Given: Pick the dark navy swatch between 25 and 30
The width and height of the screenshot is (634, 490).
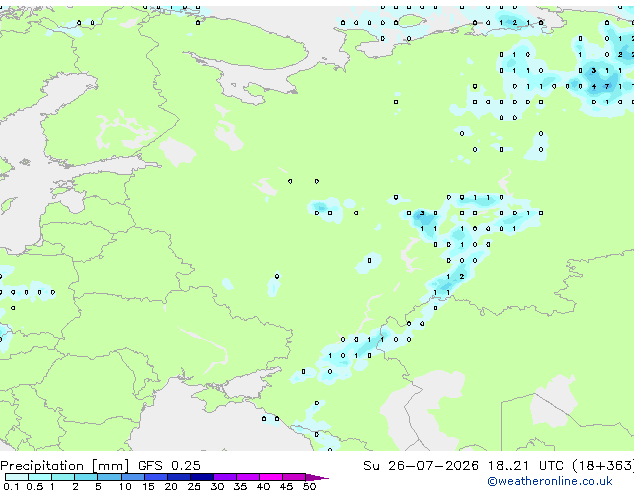Looking at the screenshot, I should tap(202, 477).
